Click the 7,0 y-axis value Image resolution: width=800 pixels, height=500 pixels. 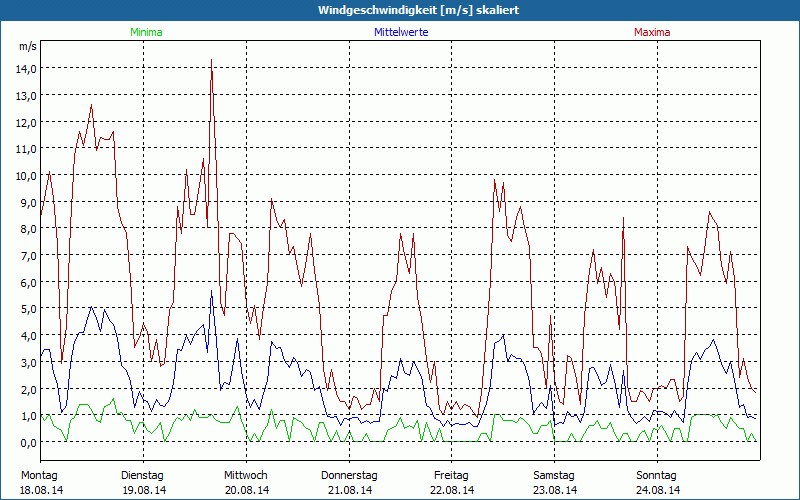tap(29, 256)
